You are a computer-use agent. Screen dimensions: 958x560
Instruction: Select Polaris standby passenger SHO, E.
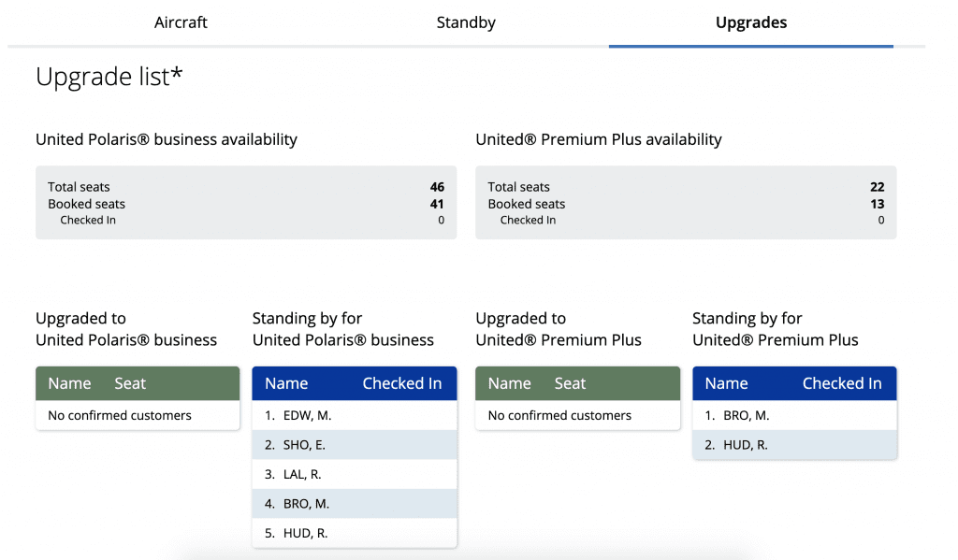355,445
